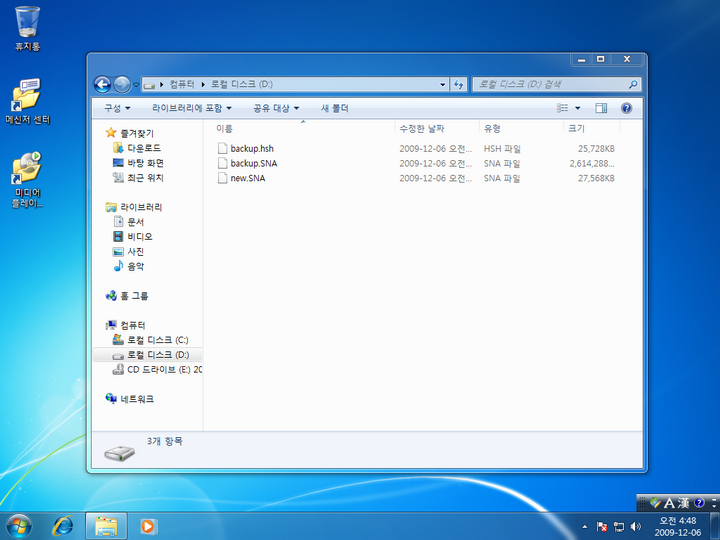This screenshot has width=720, height=540.
Task: Open the 라이브러리에 포함 menu
Action: click(x=191, y=108)
